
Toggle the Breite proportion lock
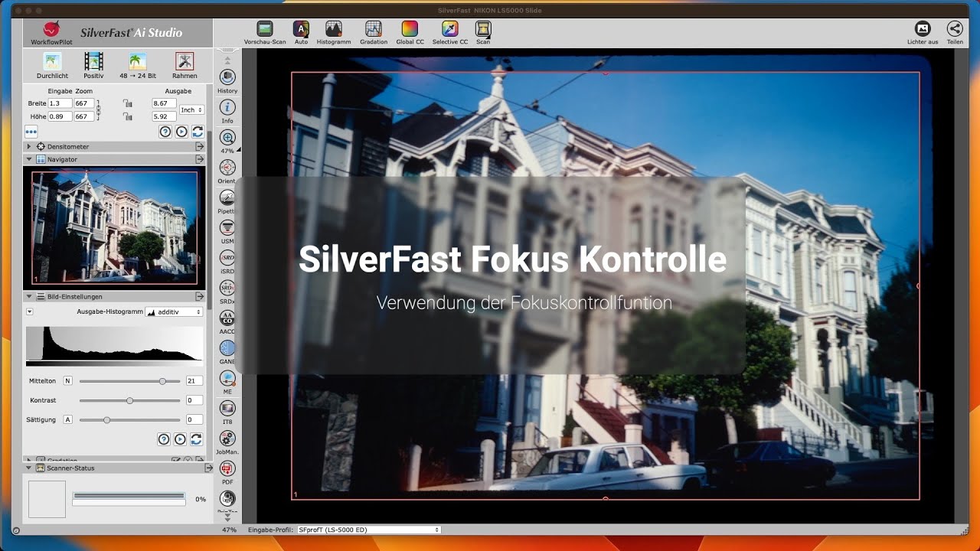128,103
